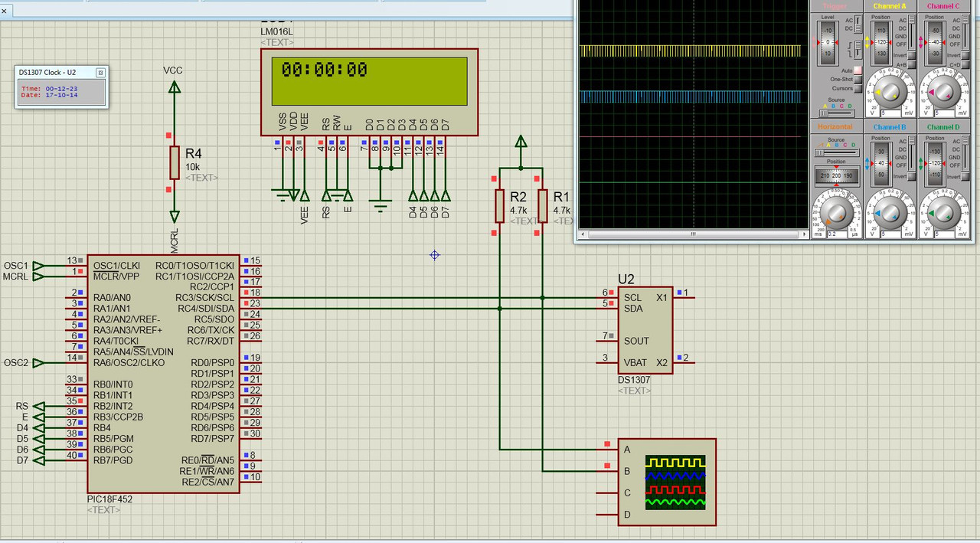980x543 pixels.
Task: Select the DS1307 chip U2
Action: pos(645,330)
